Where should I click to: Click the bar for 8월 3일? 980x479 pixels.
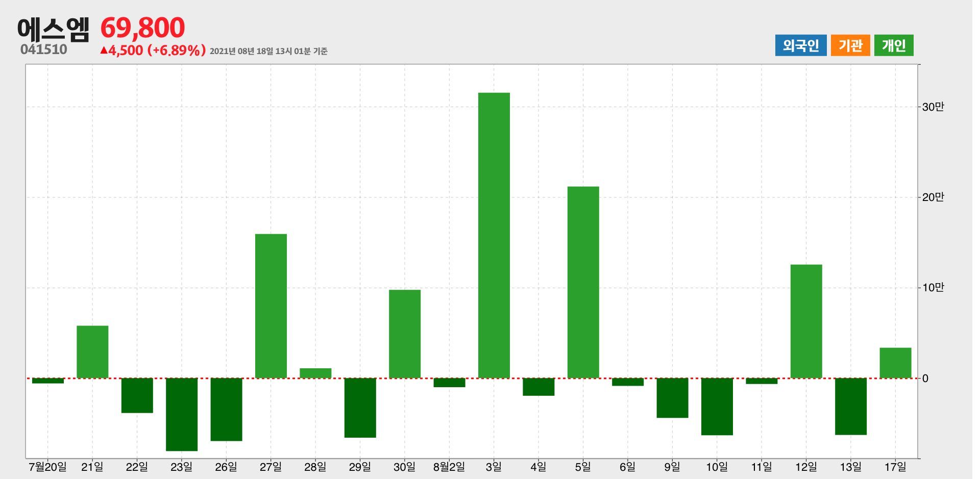pyautogui.click(x=494, y=235)
